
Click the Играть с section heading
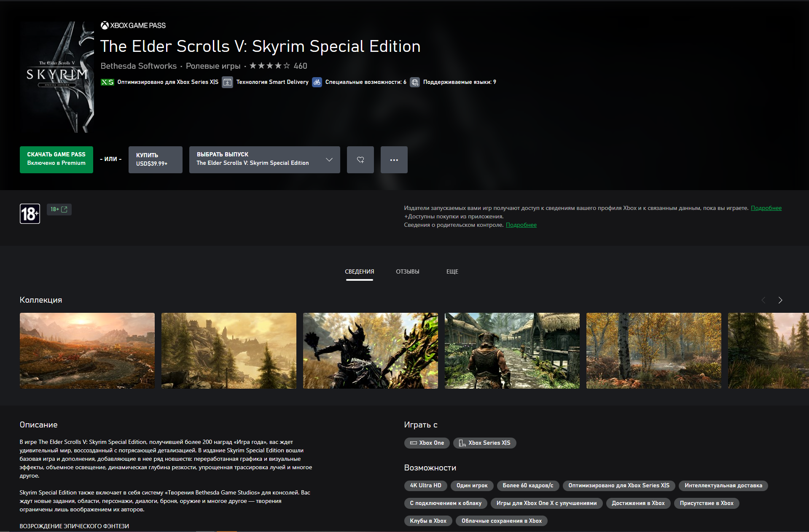[x=421, y=425]
